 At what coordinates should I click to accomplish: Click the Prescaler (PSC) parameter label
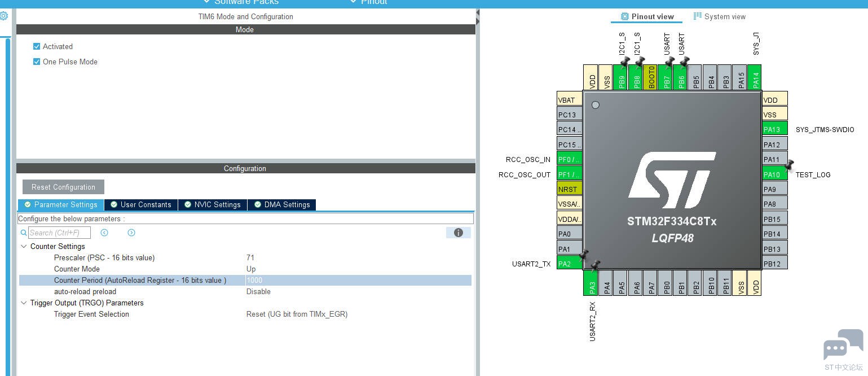[x=104, y=257]
